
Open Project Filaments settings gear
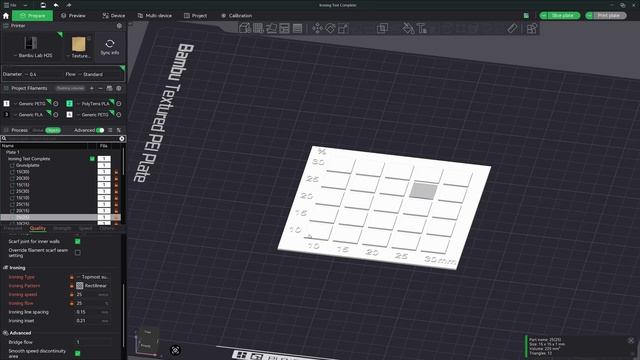[119, 88]
